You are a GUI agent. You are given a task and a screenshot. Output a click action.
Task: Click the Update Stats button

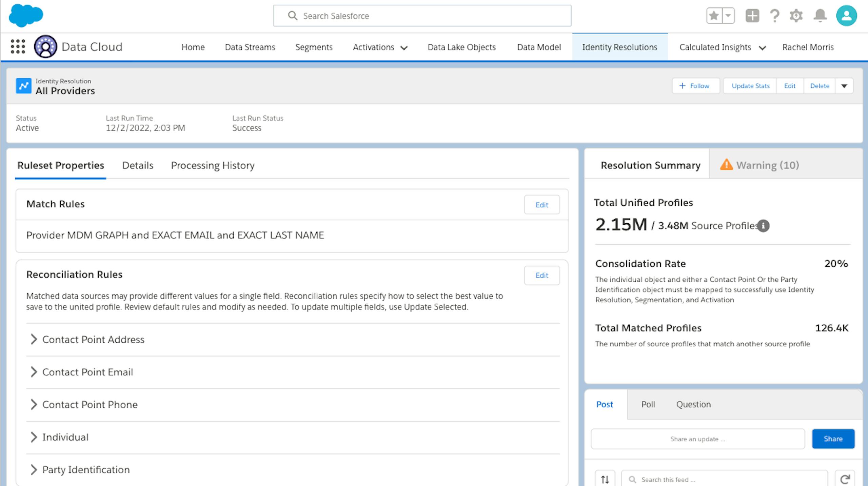click(x=750, y=86)
